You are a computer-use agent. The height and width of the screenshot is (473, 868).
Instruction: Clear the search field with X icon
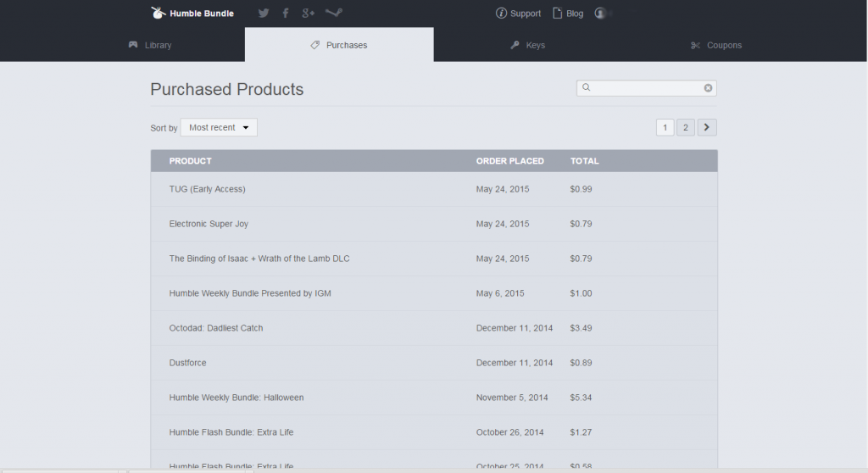[x=708, y=88]
